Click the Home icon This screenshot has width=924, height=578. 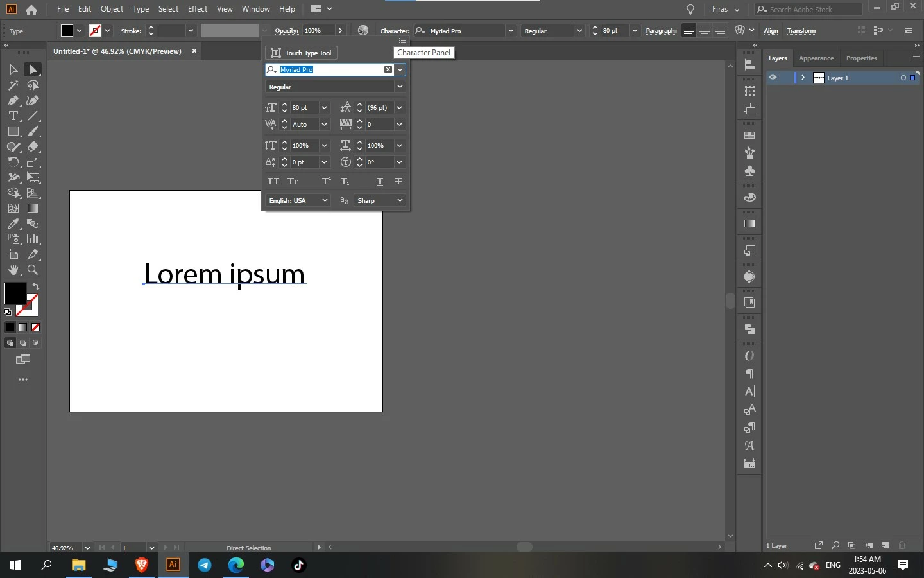tap(31, 10)
